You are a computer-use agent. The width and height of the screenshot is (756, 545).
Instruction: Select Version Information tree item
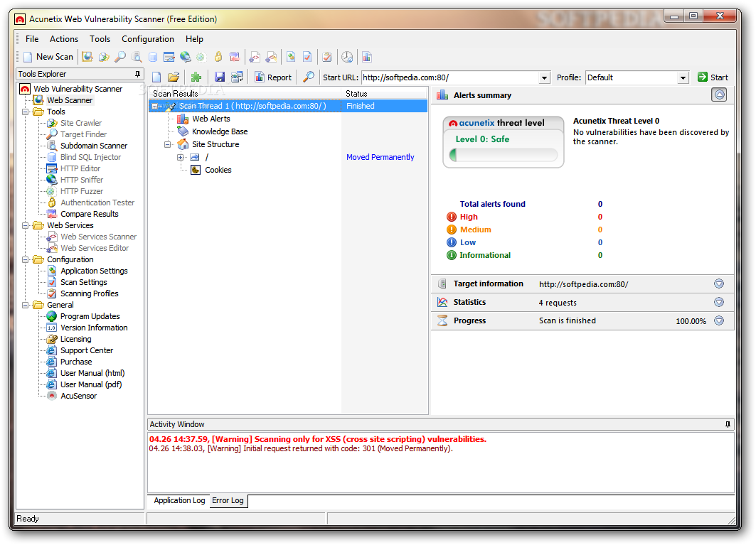pyautogui.click(x=94, y=328)
